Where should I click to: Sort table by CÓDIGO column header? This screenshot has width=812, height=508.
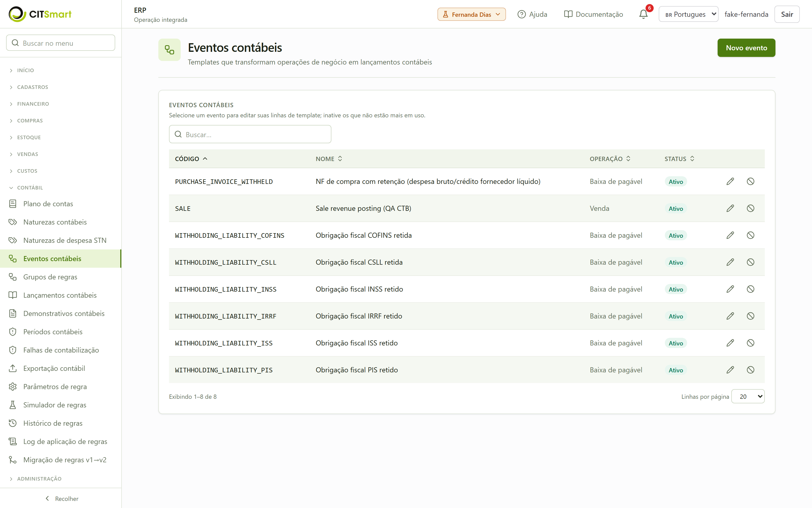pos(191,158)
